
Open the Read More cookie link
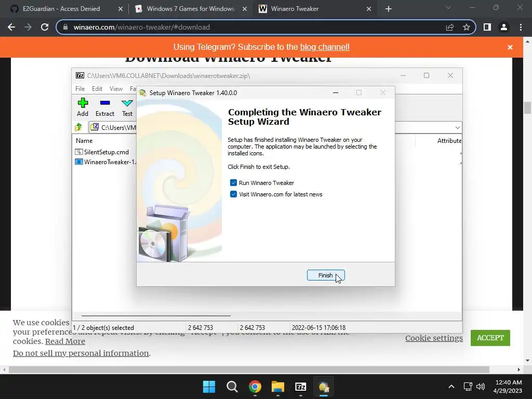coord(65,341)
